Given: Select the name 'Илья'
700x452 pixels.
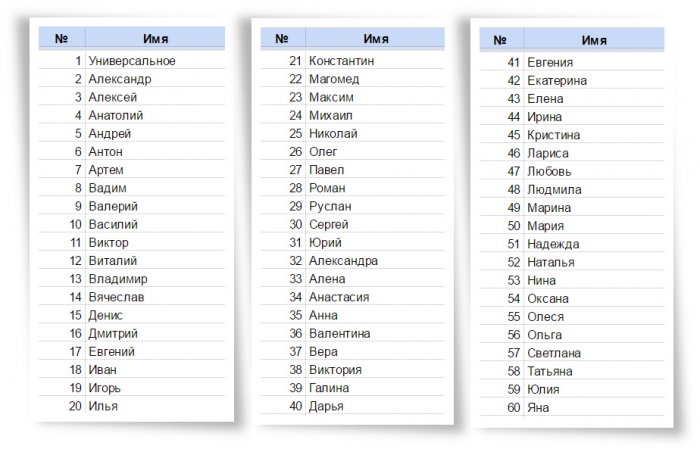Looking at the screenshot, I should point(103,406).
